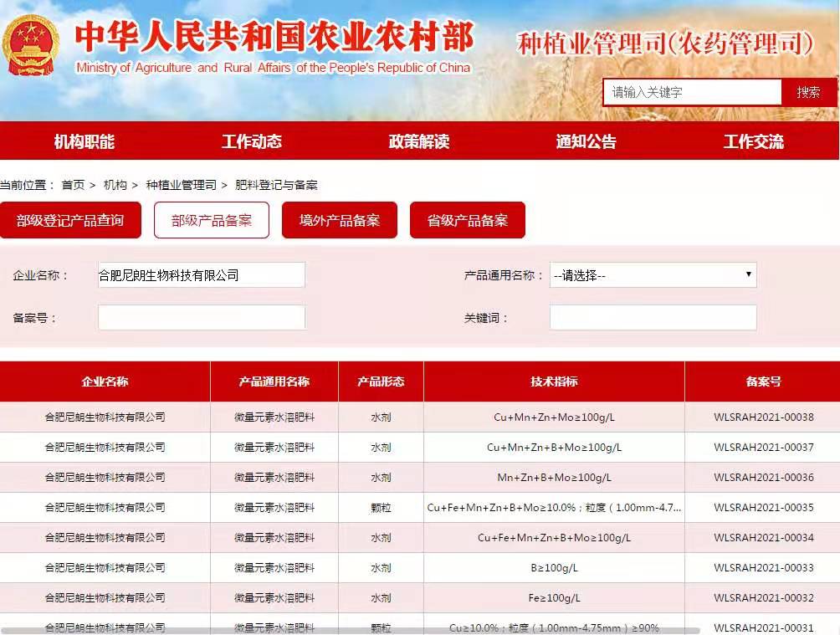This screenshot has width=840, height=635.
Task: Click the national emblem logo
Action: (31, 47)
